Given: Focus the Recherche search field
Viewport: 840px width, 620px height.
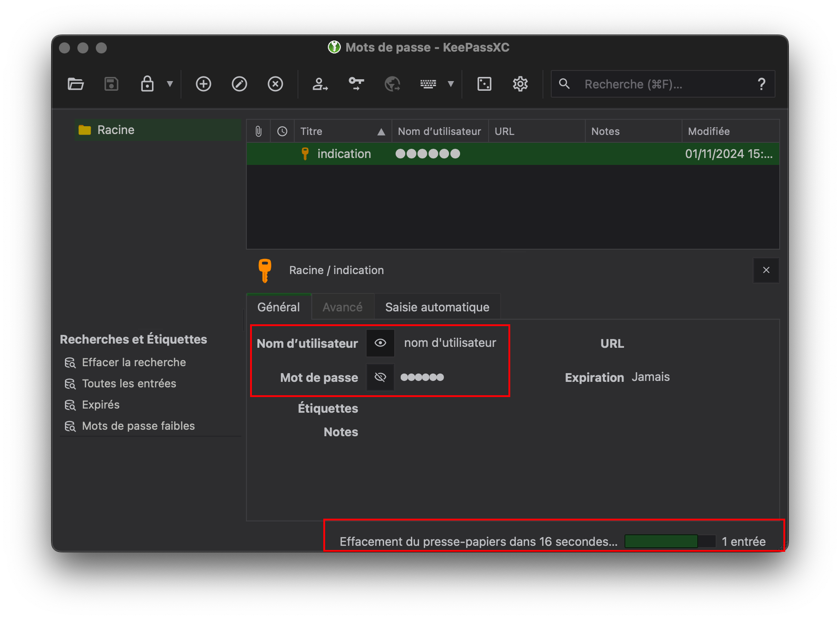Looking at the screenshot, I should (663, 84).
